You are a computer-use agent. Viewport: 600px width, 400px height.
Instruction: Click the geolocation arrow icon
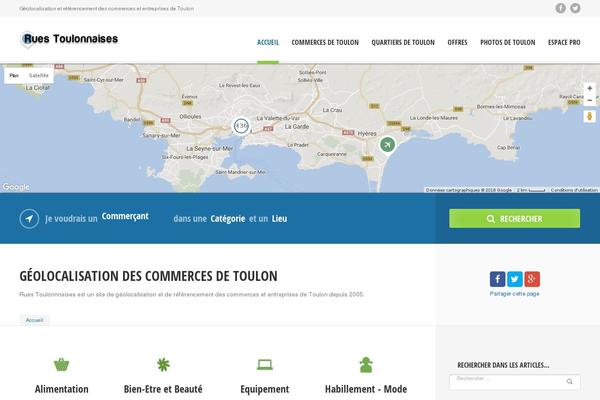[x=29, y=219]
